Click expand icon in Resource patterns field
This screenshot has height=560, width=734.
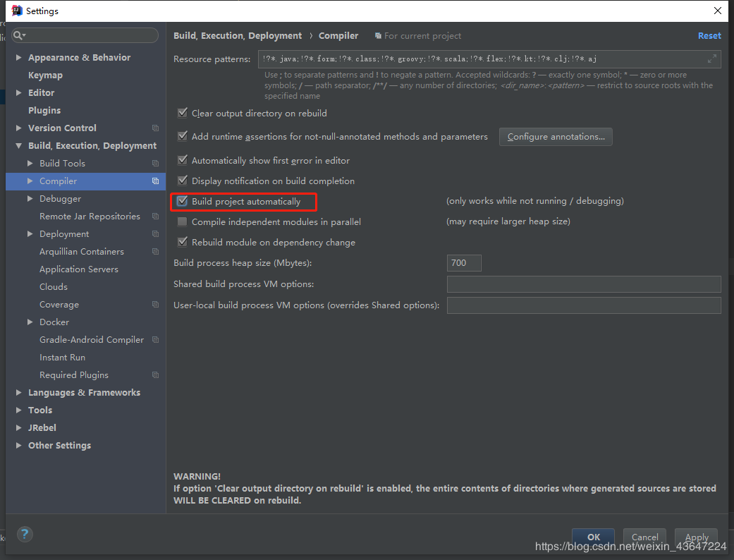tap(712, 59)
